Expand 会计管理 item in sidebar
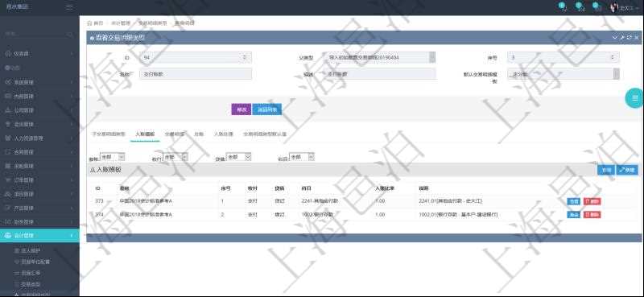Screen dimensions: 644x297 39,235
